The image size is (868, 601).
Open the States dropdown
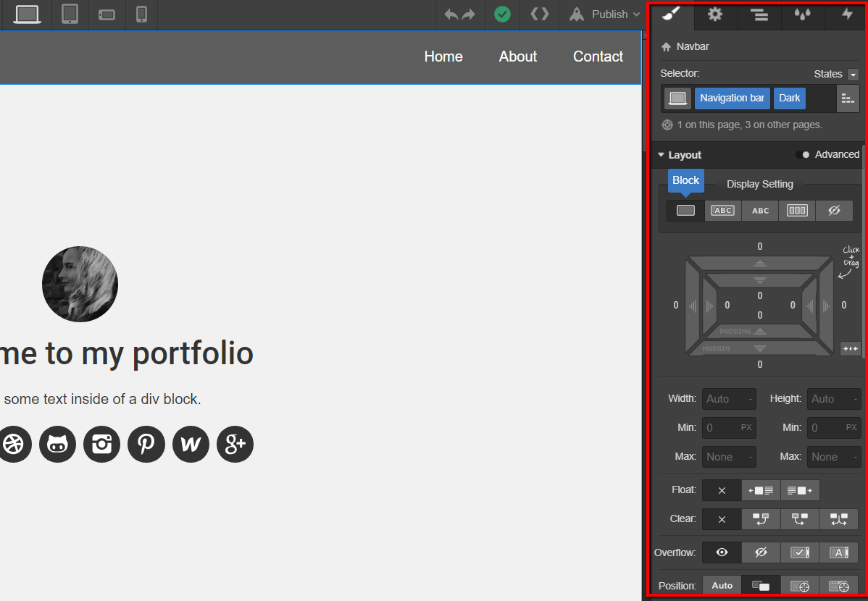click(852, 75)
